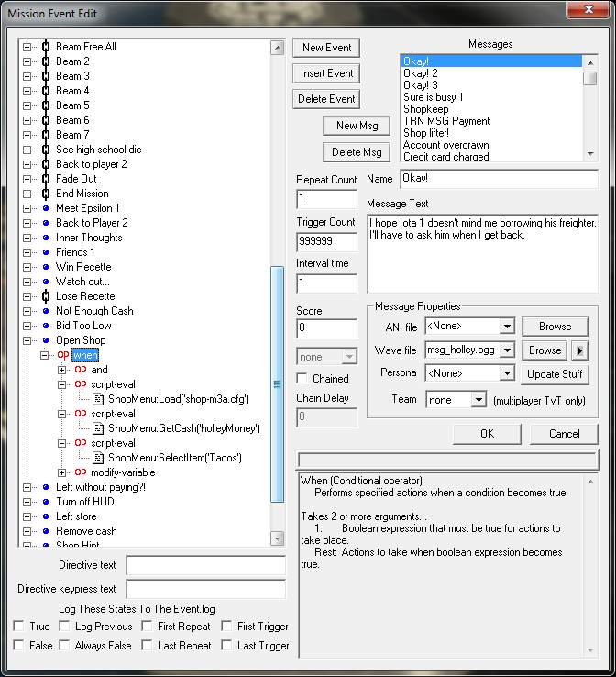Click the blue dot beside Turn off HUD
616x677 pixels.
click(46, 502)
